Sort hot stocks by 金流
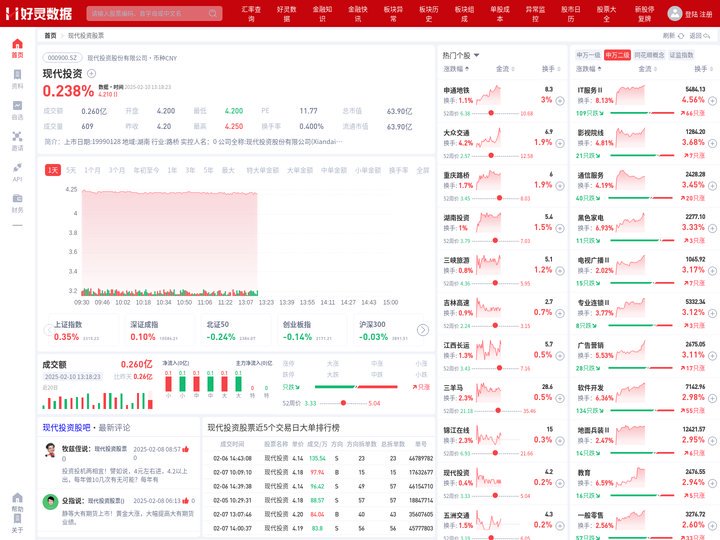 [x=505, y=69]
